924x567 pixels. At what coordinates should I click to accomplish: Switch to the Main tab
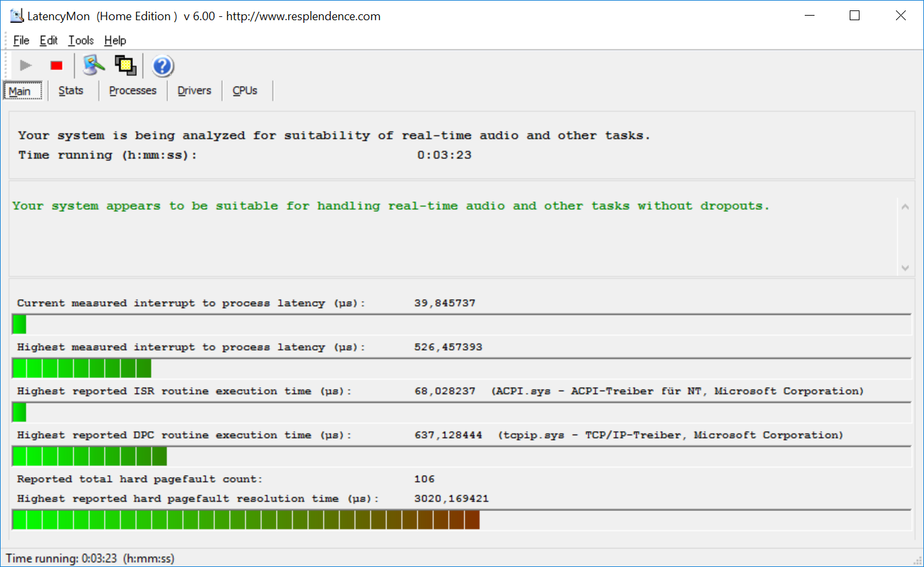pyautogui.click(x=23, y=91)
